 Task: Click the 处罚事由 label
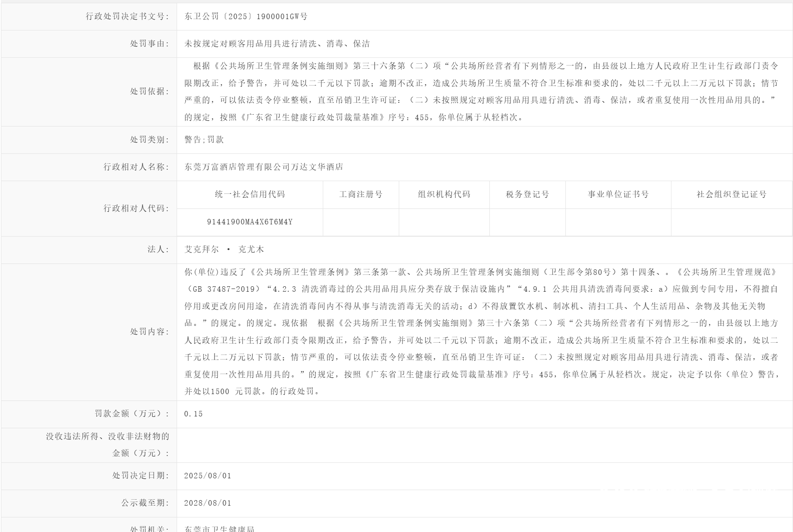coord(149,44)
